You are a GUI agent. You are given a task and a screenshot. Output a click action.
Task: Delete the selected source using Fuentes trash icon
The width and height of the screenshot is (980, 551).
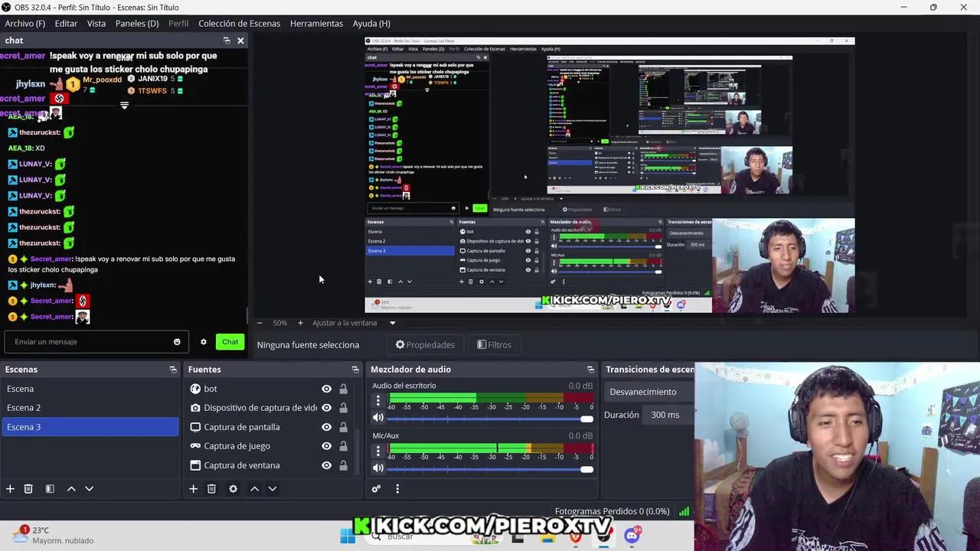(211, 489)
